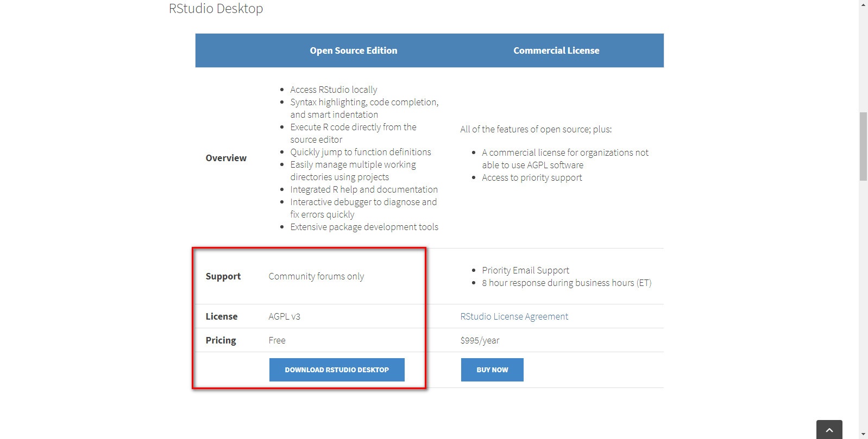The width and height of the screenshot is (868, 439).
Task: Select the Commercial License column header
Action: tap(556, 50)
